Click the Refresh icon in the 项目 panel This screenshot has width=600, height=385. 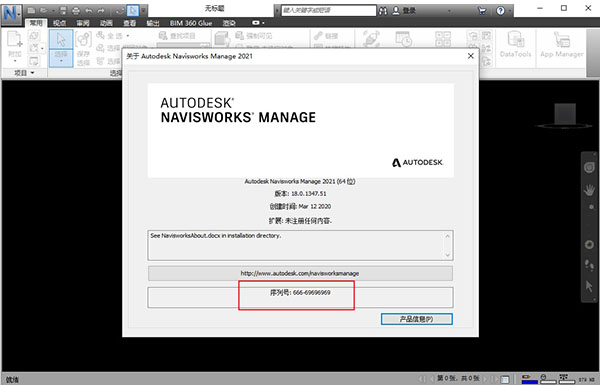click(34, 36)
